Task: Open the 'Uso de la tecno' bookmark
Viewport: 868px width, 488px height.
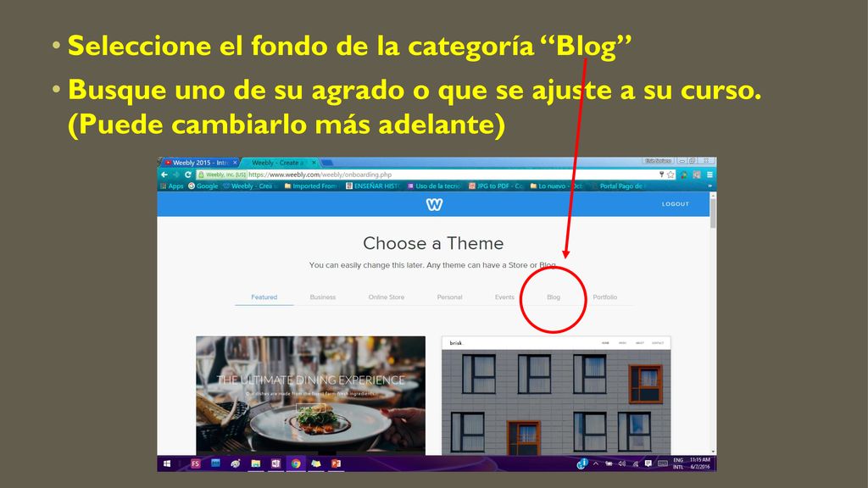Action: (435, 186)
